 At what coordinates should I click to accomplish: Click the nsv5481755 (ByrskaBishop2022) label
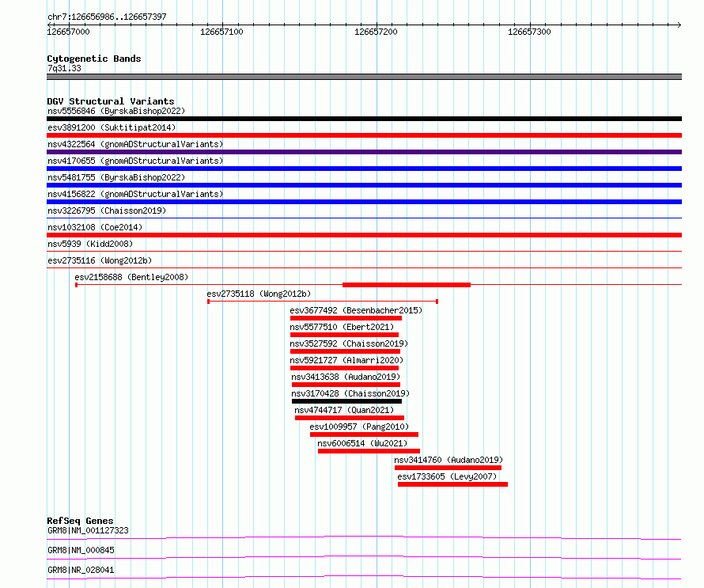pyautogui.click(x=116, y=177)
